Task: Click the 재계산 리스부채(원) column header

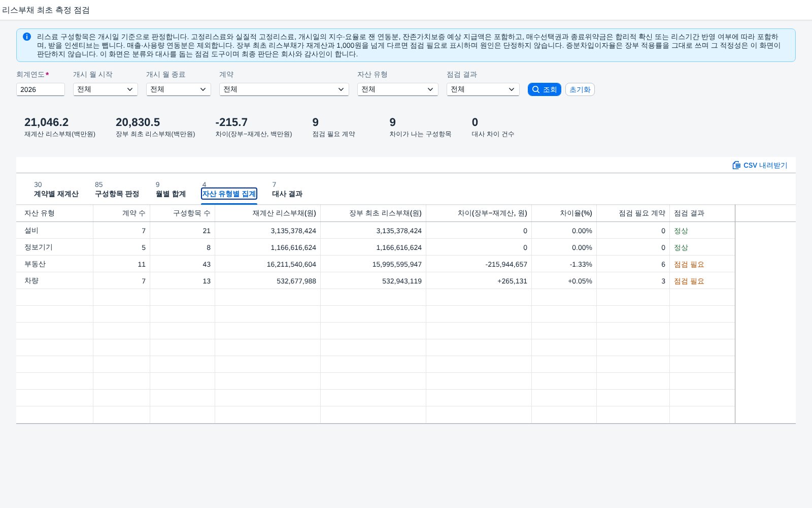Action: tap(268, 213)
